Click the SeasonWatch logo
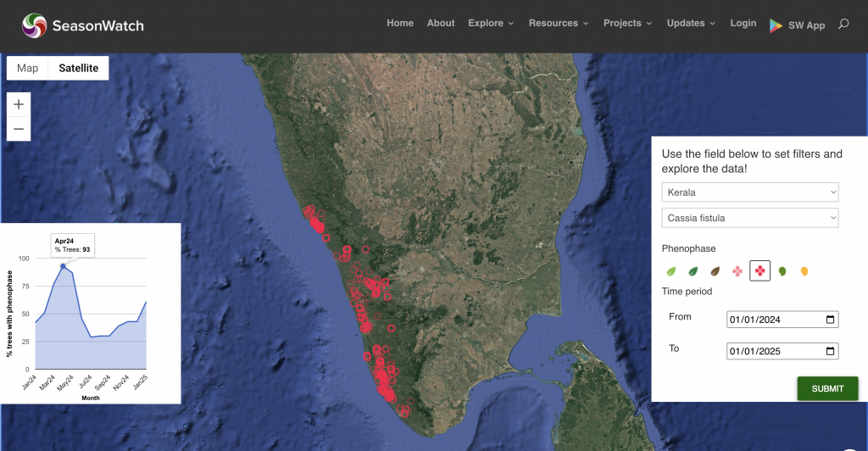Image resolution: width=868 pixels, height=451 pixels. tap(83, 25)
